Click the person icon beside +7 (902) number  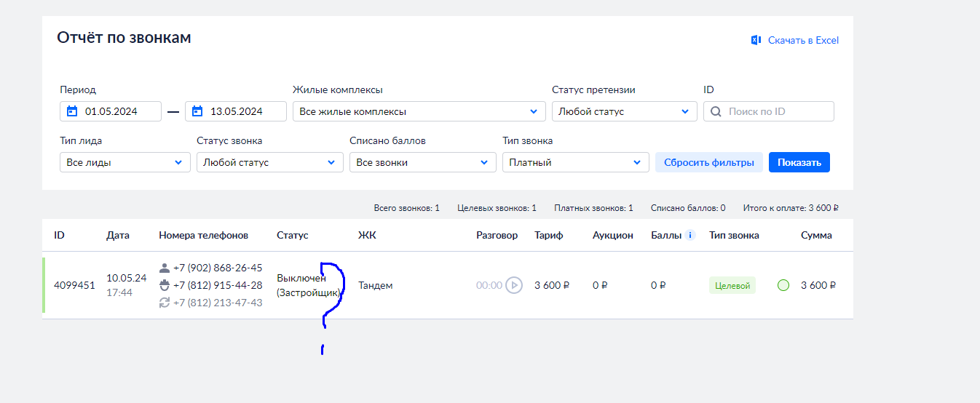[x=165, y=268]
